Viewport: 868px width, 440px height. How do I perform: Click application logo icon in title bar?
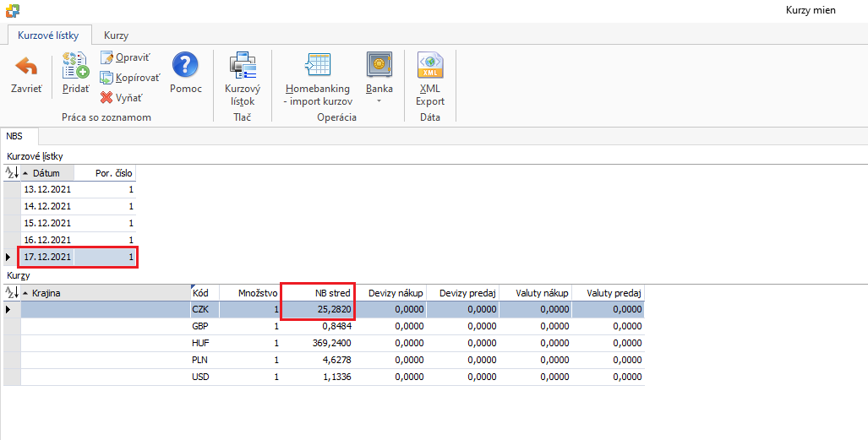point(12,10)
